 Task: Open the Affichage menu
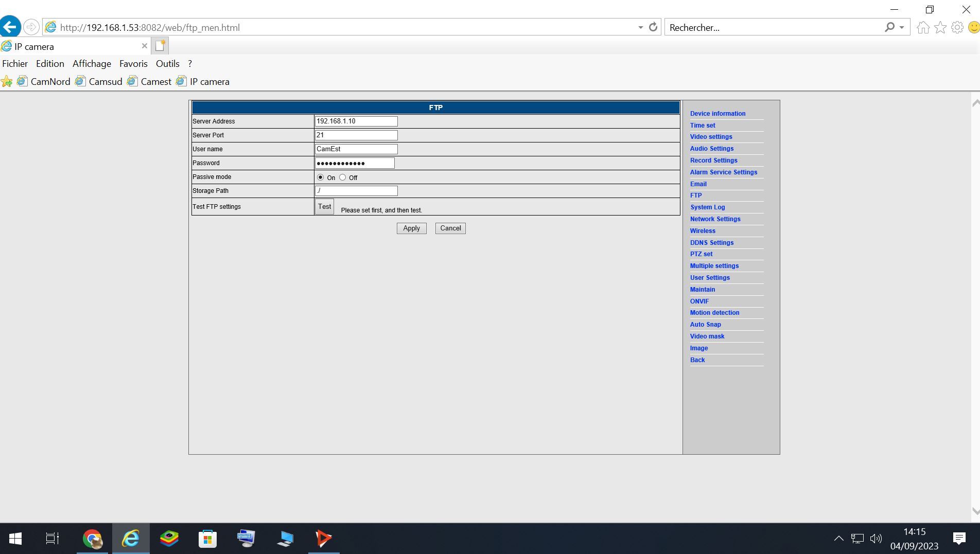[x=92, y=64]
